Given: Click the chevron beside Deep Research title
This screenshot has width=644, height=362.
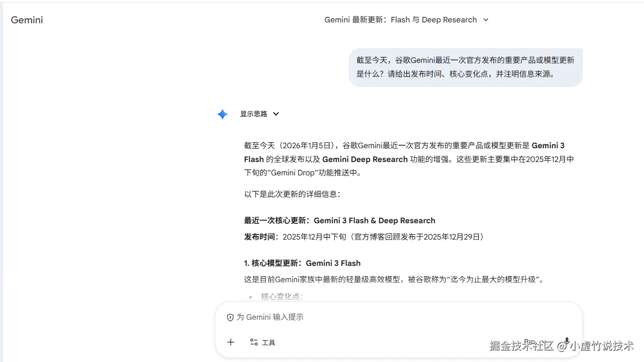Looking at the screenshot, I should click(x=485, y=20).
